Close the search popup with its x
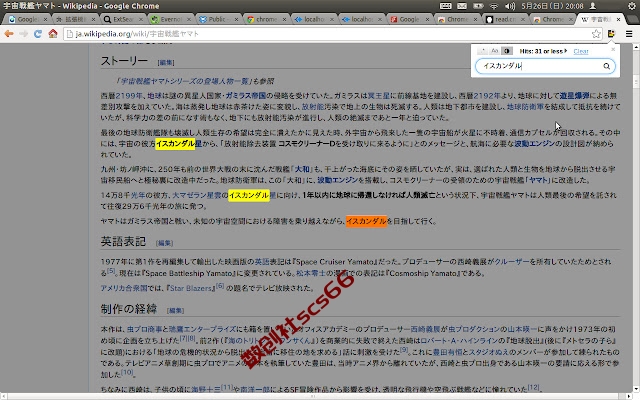 coord(613,49)
